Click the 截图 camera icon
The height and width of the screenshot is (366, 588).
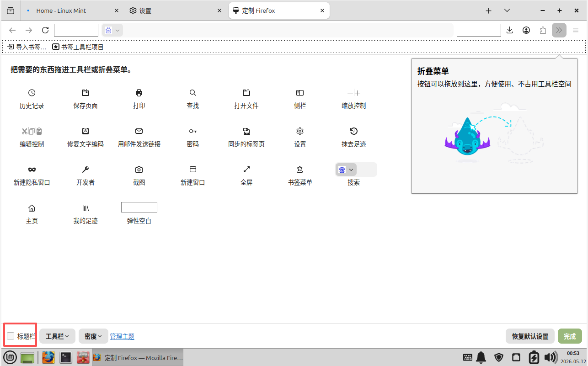(139, 170)
